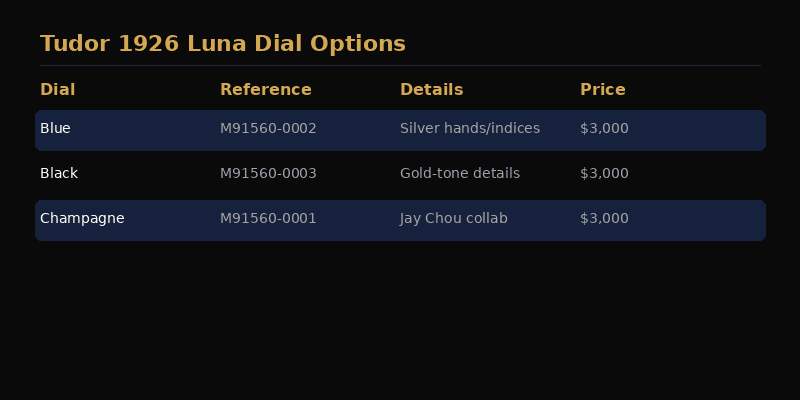Click empty area of Champagne highlighted row
This screenshot has width=800, height=400.
point(699,220)
